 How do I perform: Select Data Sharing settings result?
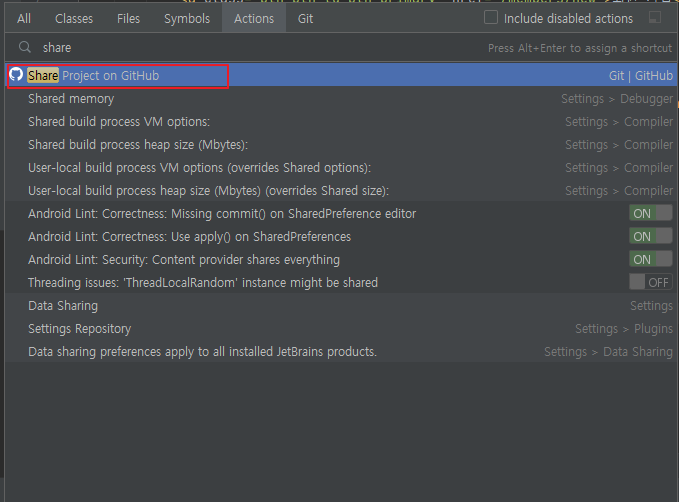pyautogui.click(x=340, y=306)
